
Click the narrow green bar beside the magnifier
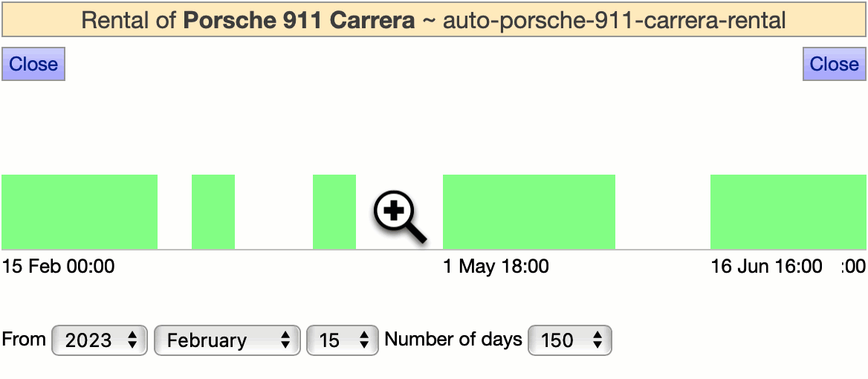tap(334, 212)
